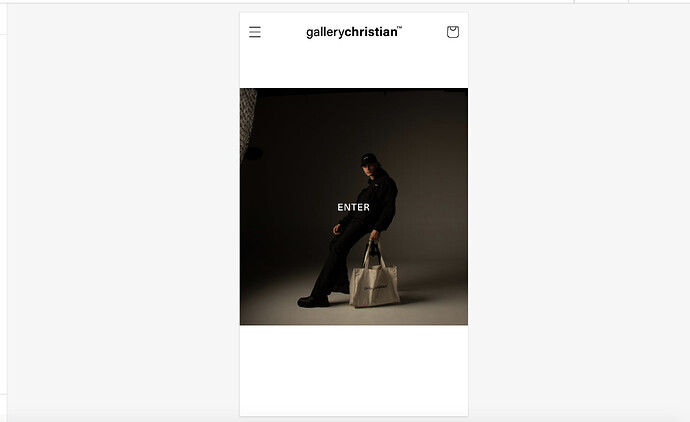690x422 pixels.
Task: Click the model's black boot in photo
Action: (313, 301)
